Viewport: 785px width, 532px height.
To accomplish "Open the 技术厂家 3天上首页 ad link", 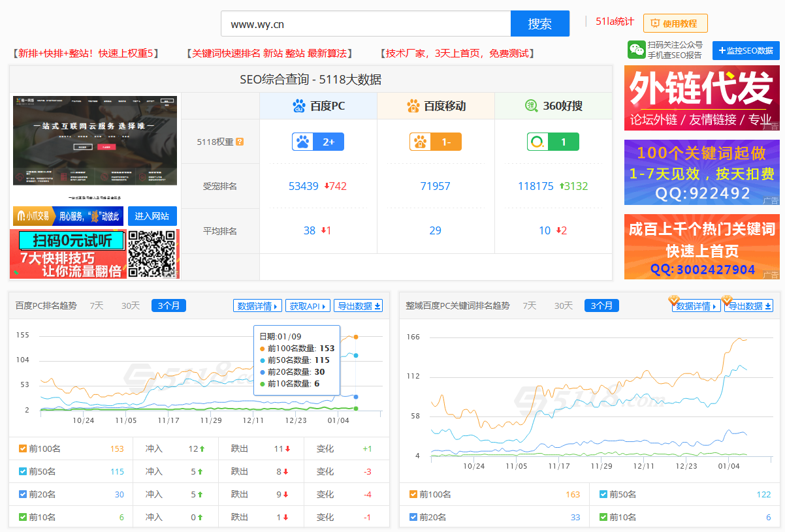I will tap(457, 54).
